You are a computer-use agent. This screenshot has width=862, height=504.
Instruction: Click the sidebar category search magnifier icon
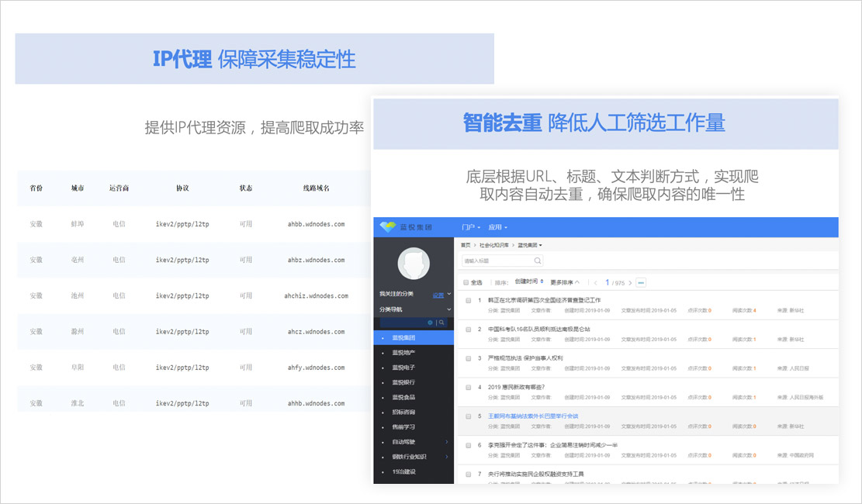tap(442, 323)
